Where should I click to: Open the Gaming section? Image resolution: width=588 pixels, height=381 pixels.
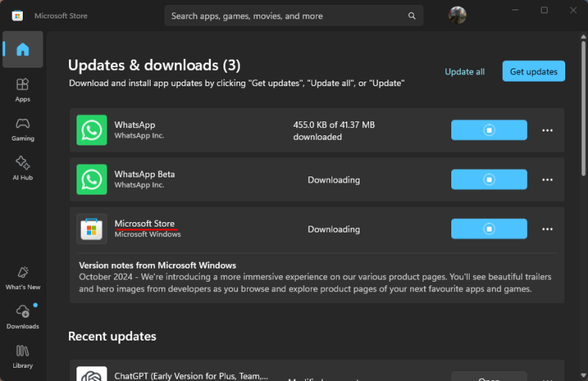23,129
